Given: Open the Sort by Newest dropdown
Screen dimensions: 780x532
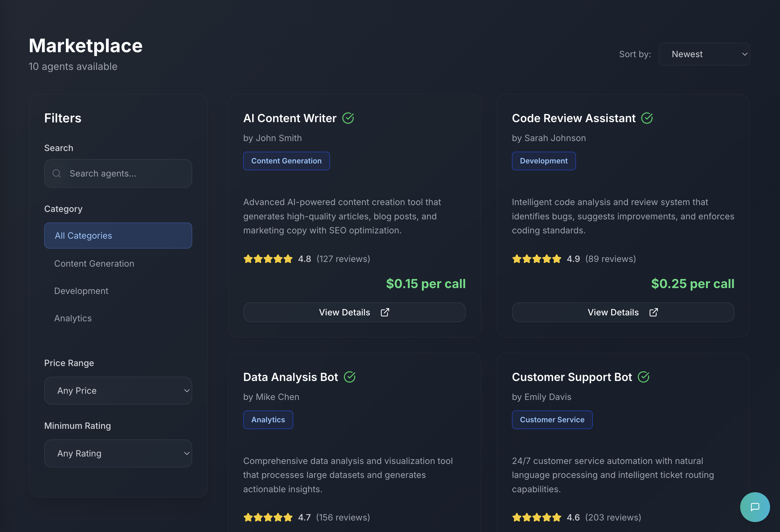Looking at the screenshot, I should click(x=704, y=54).
